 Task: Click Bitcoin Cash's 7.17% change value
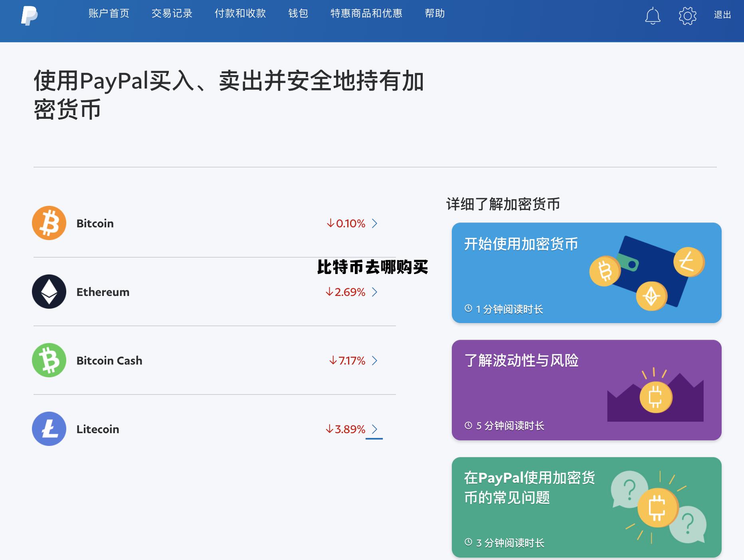click(x=347, y=361)
